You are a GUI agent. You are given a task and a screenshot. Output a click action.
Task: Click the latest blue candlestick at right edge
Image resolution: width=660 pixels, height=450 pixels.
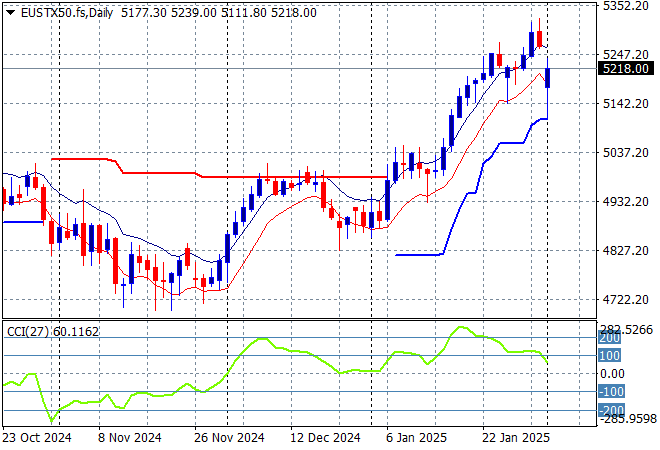tap(548, 78)
